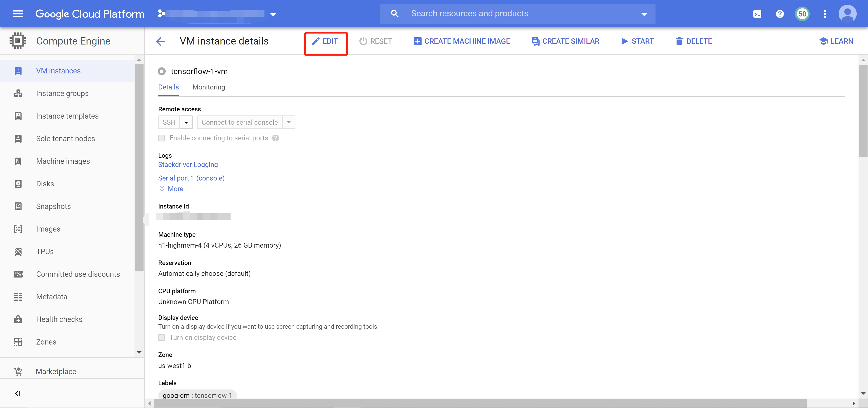Click the sidebar vertical scrollbar

point(139,168)
